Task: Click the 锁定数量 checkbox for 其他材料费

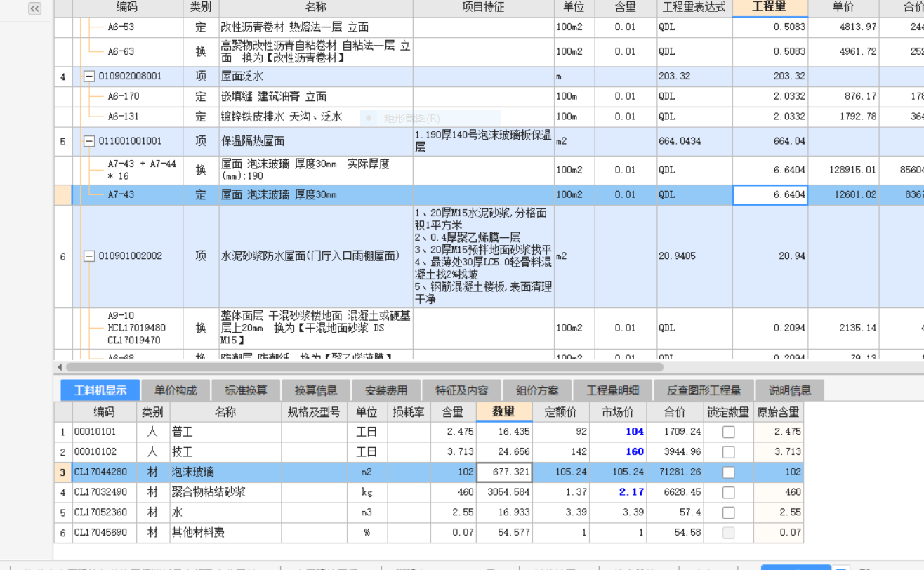Action: pyautogui.click(x=728, y=533)
